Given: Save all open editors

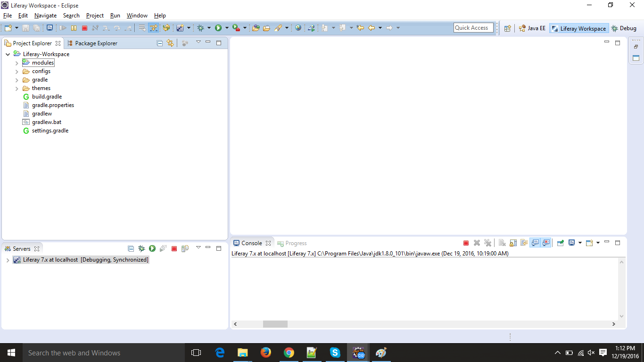Looking at the screenshot, I should 36,28.
